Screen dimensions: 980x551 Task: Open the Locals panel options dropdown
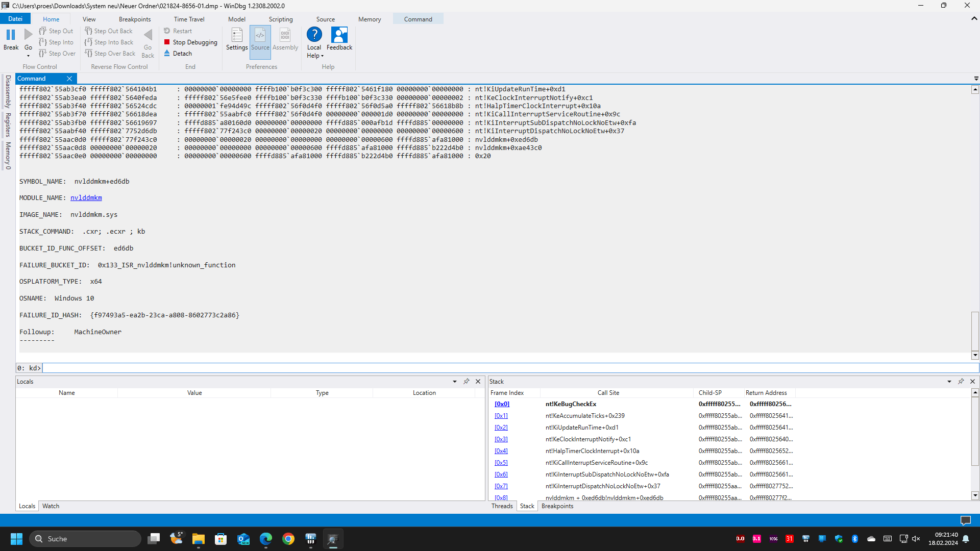pos(454,382)
